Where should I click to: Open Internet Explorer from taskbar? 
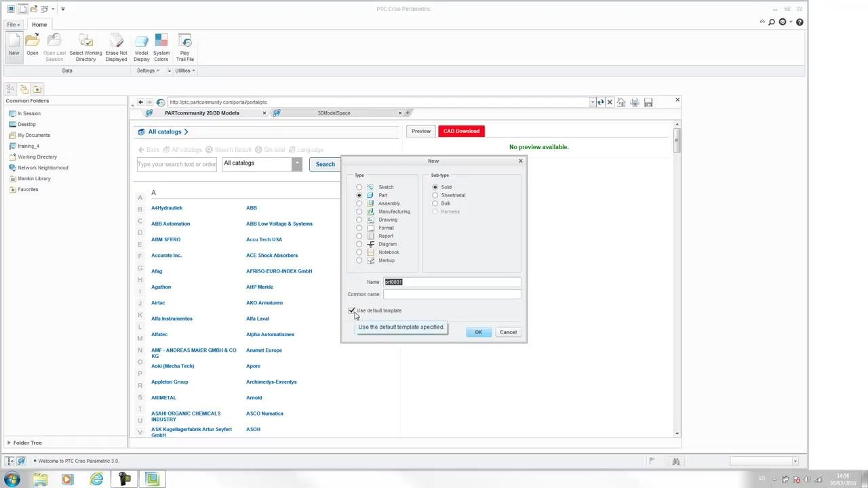pyautogui.click(x=96, y=479)
